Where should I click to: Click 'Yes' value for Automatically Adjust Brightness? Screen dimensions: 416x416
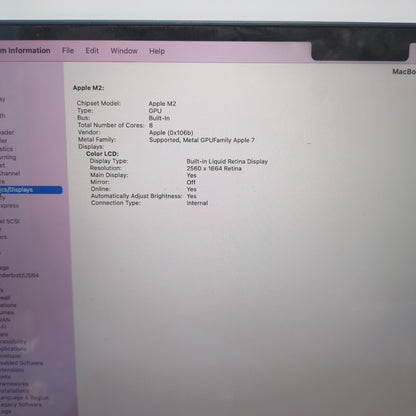tap(192, 196)
